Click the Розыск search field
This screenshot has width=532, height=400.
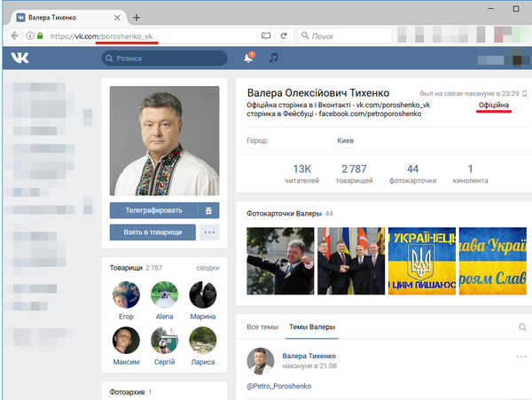coord(164,59)
